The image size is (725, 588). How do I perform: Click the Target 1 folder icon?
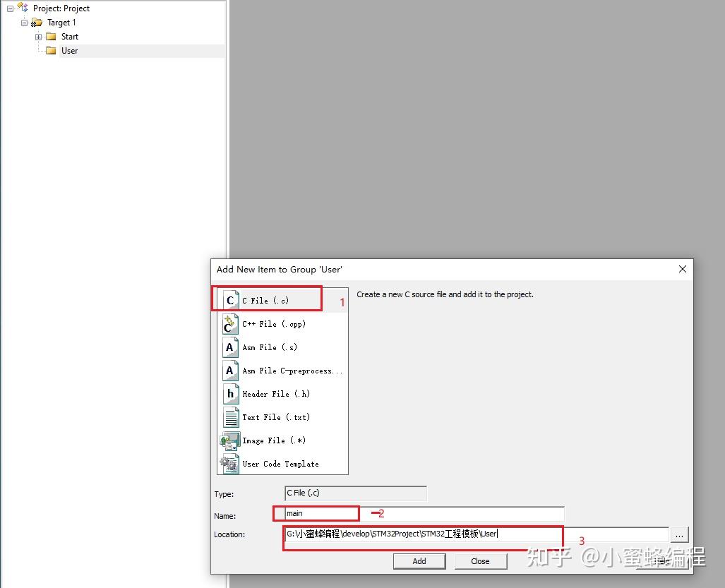point(37,22)
